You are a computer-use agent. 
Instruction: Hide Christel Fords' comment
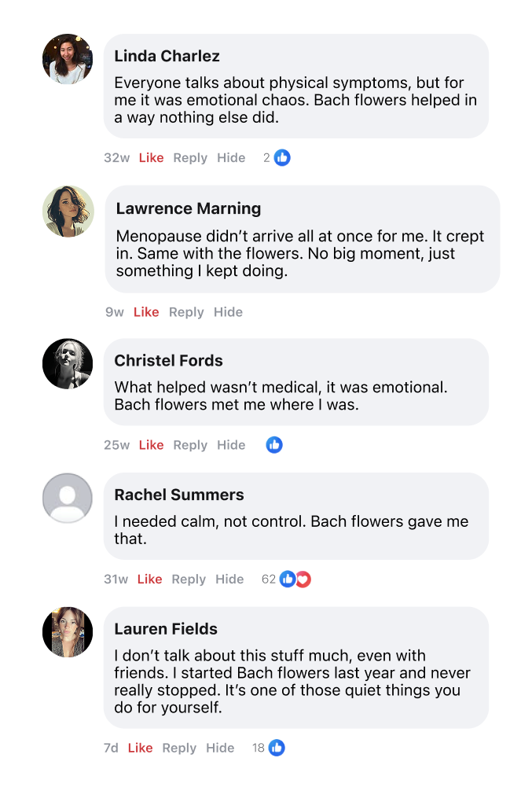(x=231, y=445)
